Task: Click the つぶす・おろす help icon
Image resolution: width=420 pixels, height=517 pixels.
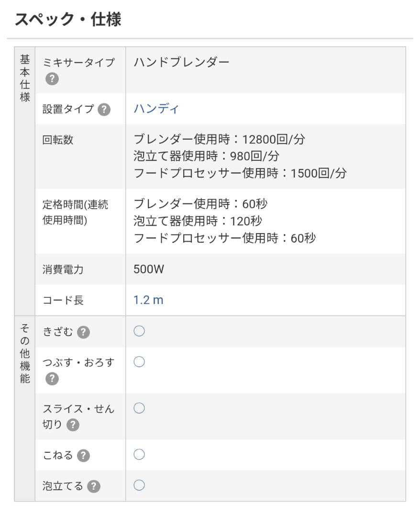Action: click(x=52, y=380)
